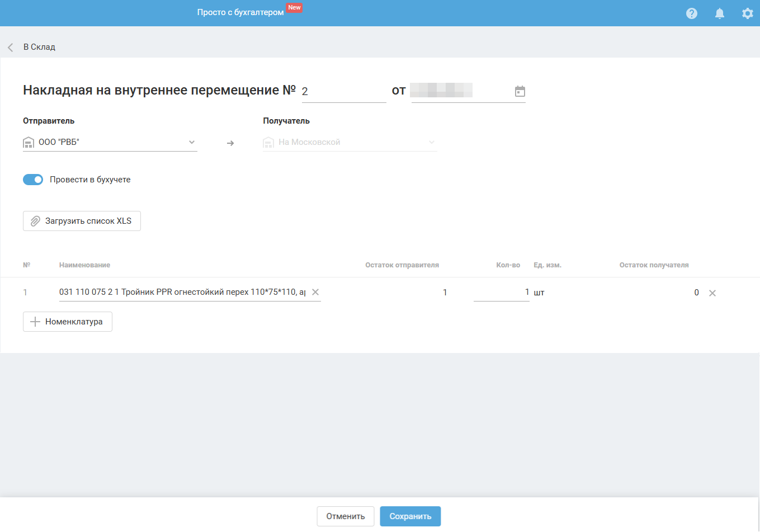Screen dimensions: 760x532
Task: Click plus icon of Номенклатура button
Action: 35,322
